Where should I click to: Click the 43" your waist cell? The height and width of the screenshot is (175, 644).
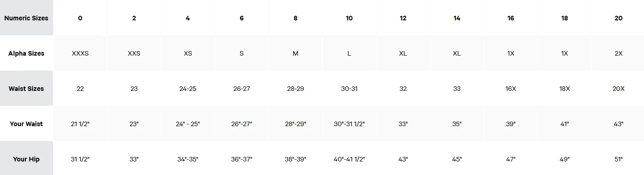pyautogui.click(x=618, y=124)
